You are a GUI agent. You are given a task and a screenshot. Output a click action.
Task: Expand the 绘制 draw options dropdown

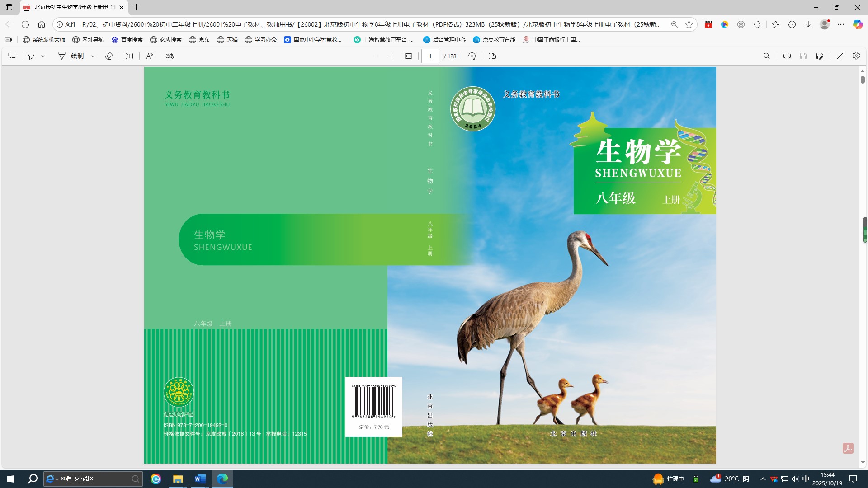tap(93, 56)
